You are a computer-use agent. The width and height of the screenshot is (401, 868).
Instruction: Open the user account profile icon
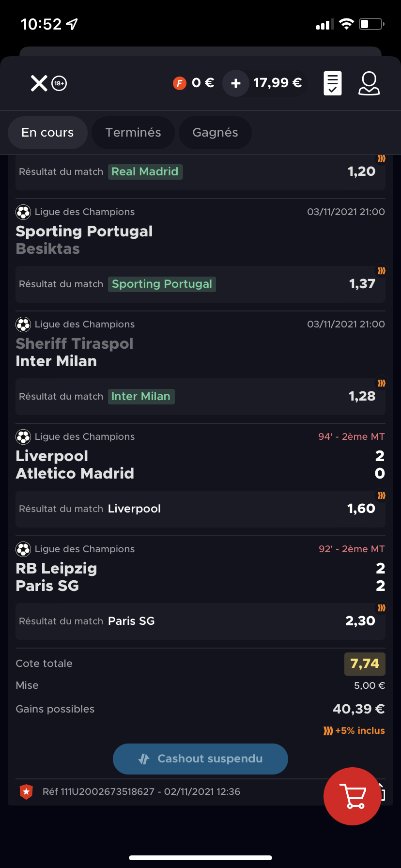[x=369, y=83]
